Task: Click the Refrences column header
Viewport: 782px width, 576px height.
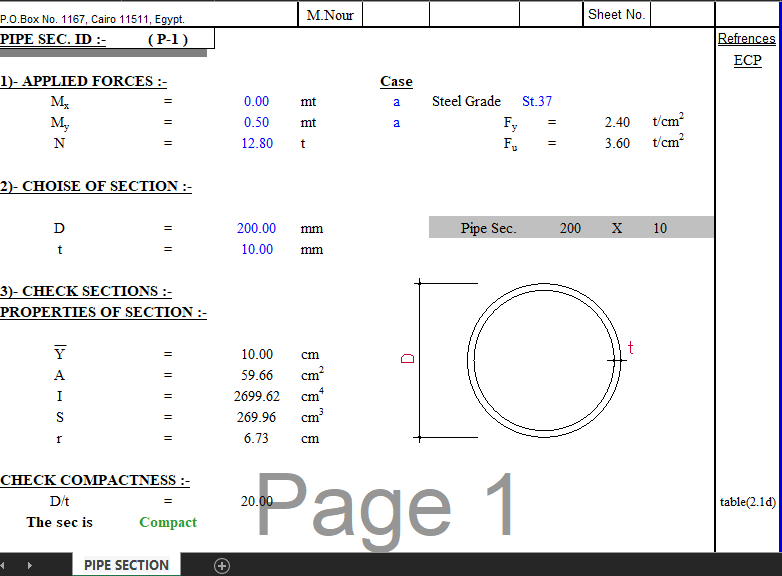Action: [x=747, y=38]
